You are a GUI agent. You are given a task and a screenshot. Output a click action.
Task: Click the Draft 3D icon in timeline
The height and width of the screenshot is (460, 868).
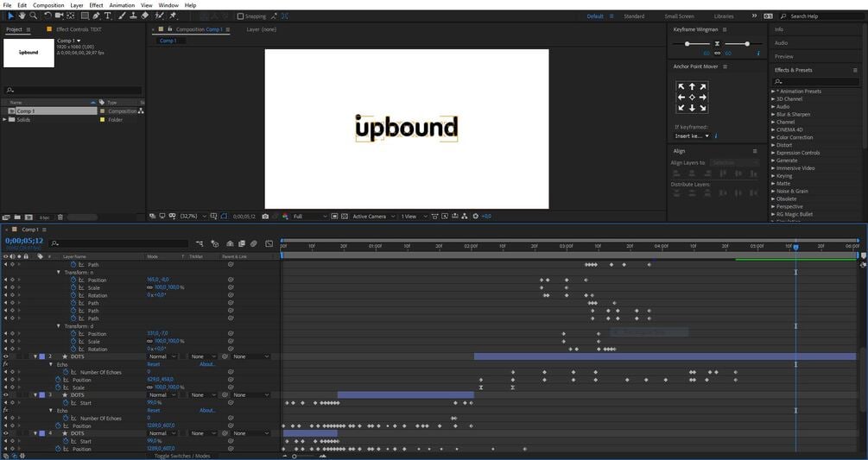[x=215, y=243]
